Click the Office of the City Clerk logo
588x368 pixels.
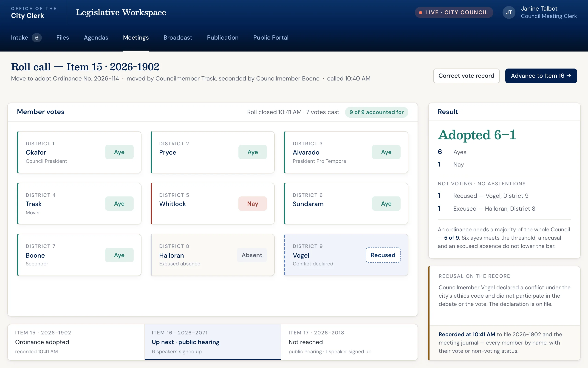[x=34, y=12]
